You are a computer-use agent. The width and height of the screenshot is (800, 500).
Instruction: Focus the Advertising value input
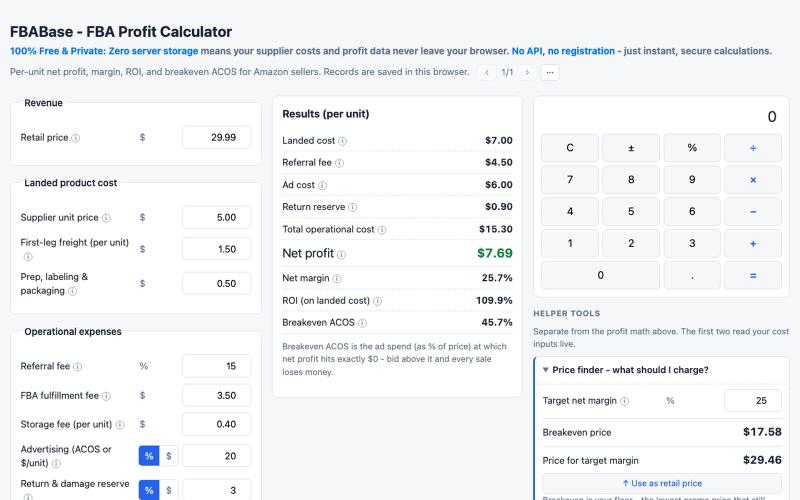point(216,456)
